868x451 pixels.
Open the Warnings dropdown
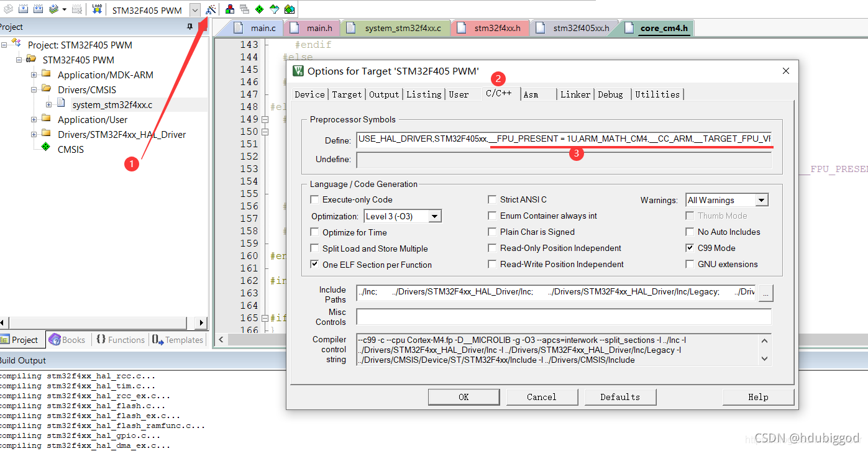click(x=762, y=200)
